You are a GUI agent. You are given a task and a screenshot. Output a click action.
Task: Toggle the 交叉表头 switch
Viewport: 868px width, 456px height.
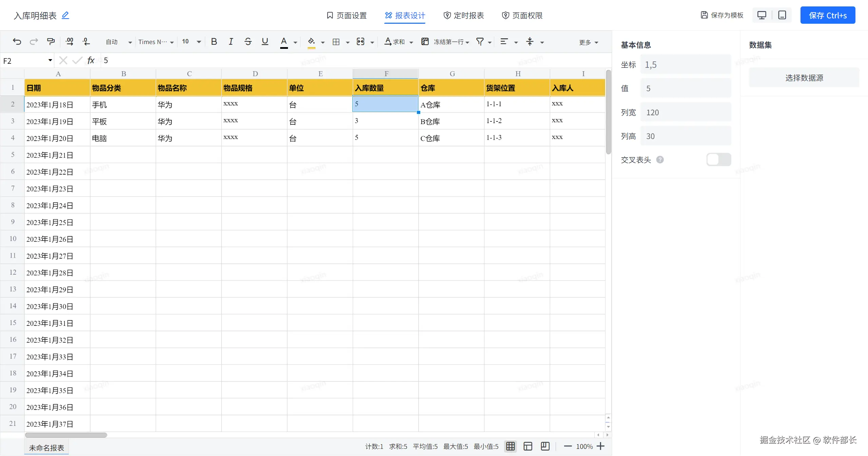point(718,160)
